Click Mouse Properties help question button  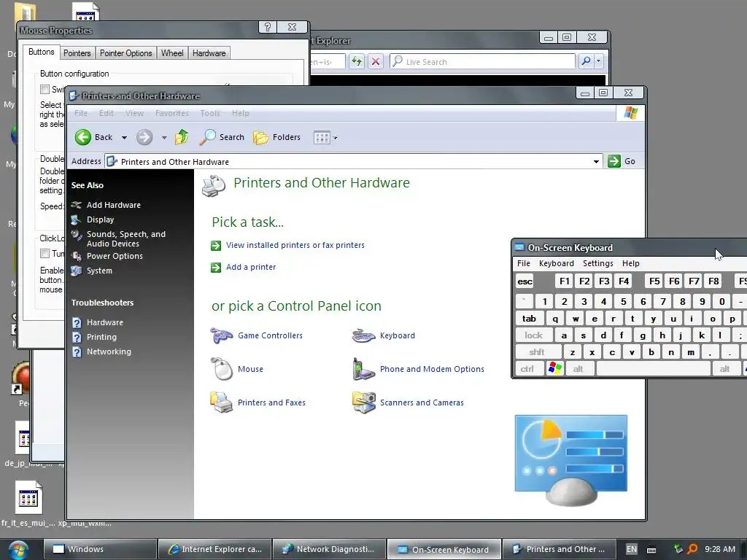tap(268, 27)
